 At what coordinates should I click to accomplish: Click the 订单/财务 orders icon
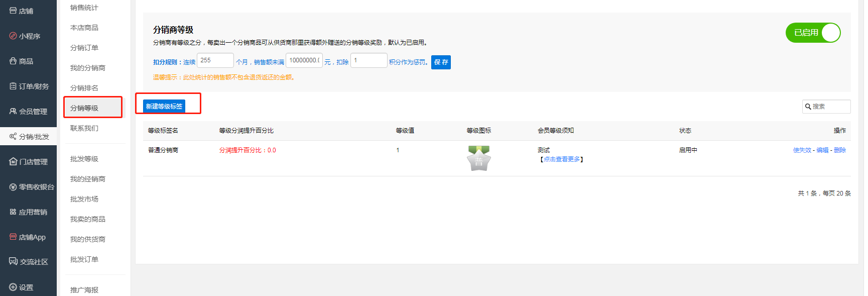click(13, 86)
